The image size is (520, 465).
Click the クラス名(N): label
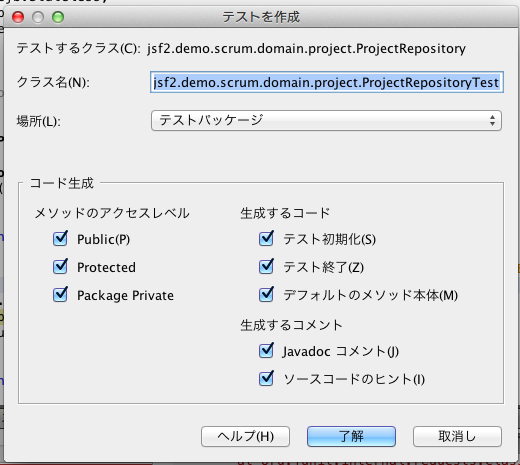click(x=53, y=82)
